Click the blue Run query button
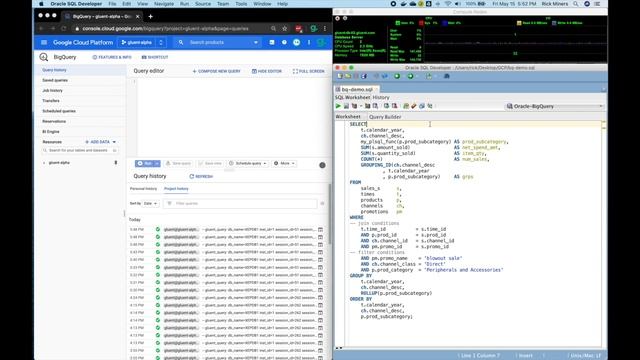 (144, 163)
